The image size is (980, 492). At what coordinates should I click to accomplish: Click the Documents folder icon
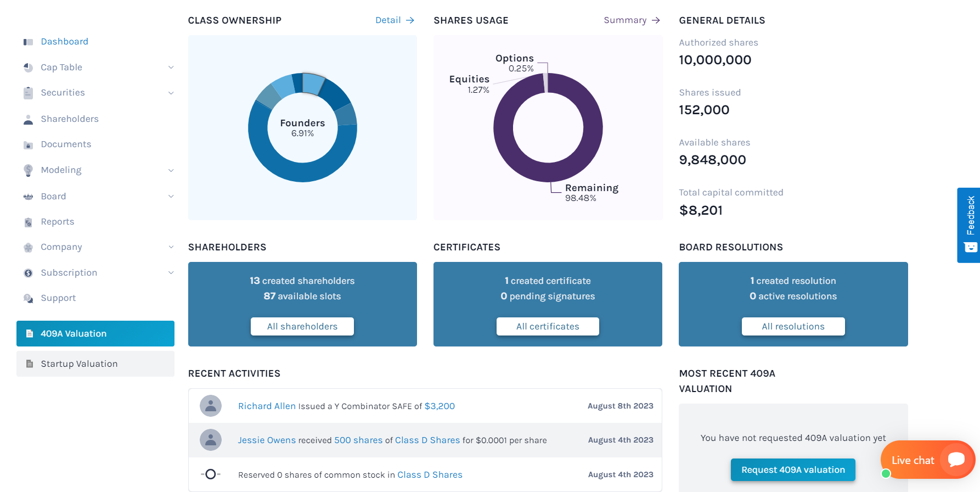(x=28, y=145)
